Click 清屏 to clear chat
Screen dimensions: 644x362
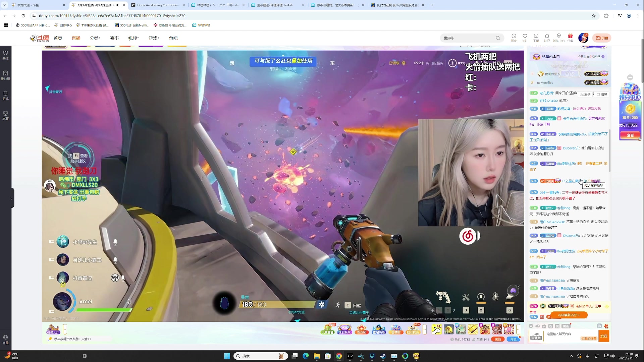[x=602, y=94]
